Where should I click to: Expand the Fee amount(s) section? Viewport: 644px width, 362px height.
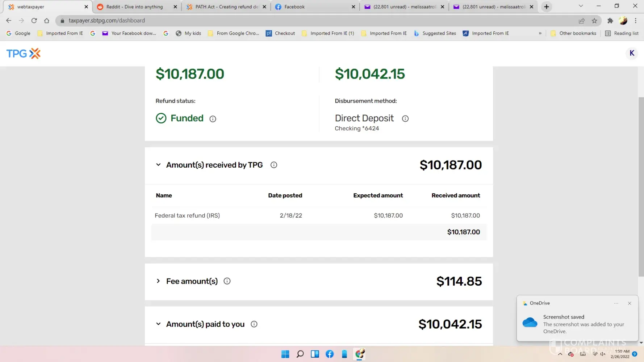tap(158, 281)
